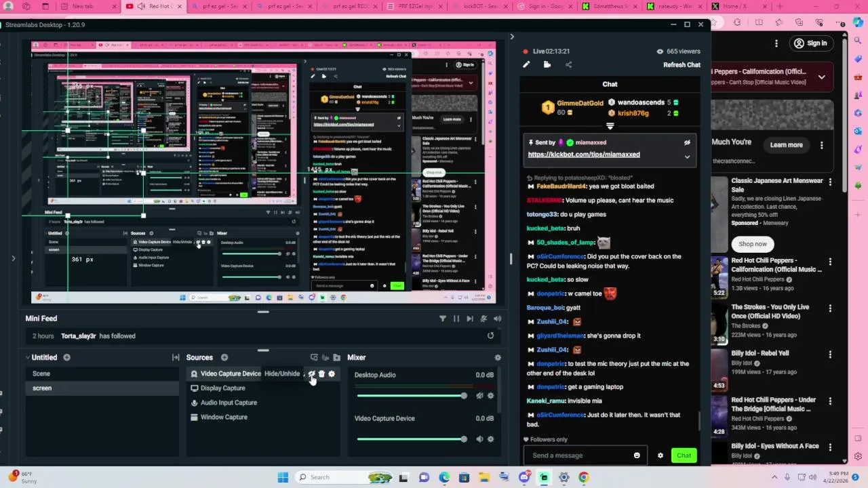Expand the Untitled scene collection dropdown

[x=28, y=357]
